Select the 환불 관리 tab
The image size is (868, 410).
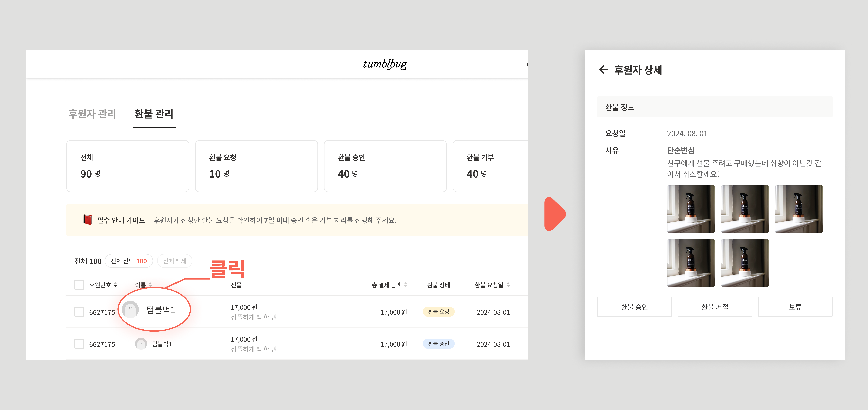tap(154, 114)
